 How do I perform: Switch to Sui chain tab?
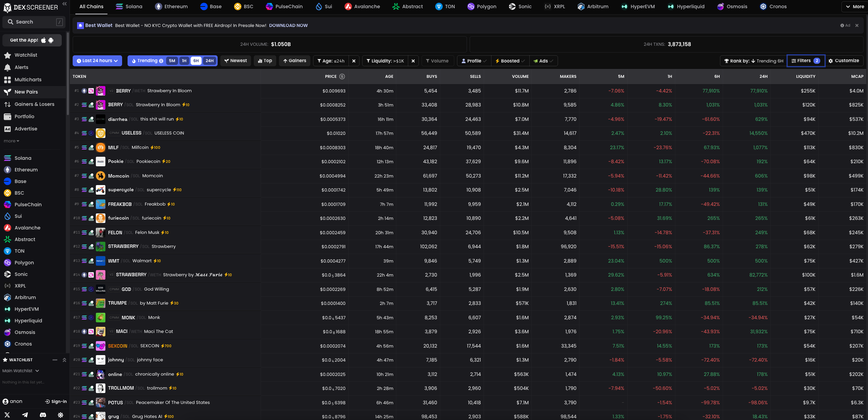[x=324, y=6]
